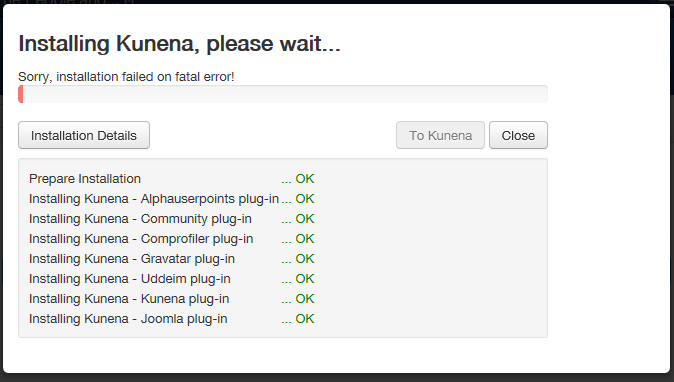Open the Installation Details button
Image resolution: width=674 pixels, height=382 pixels.
[x=84, y=135]
